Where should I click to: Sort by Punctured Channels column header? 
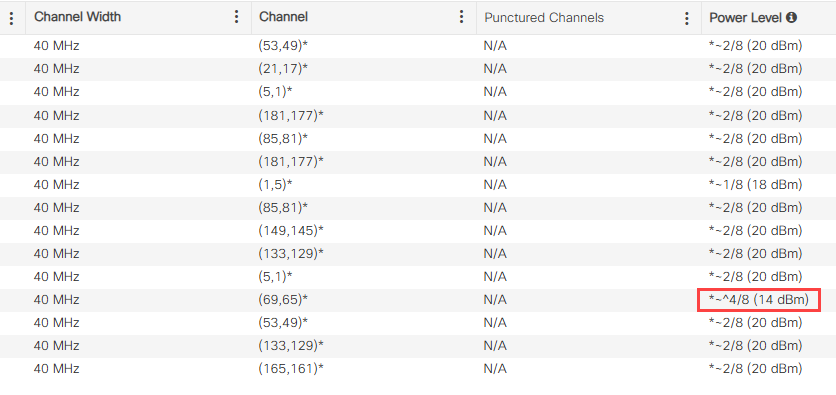[x=544, y=18]
